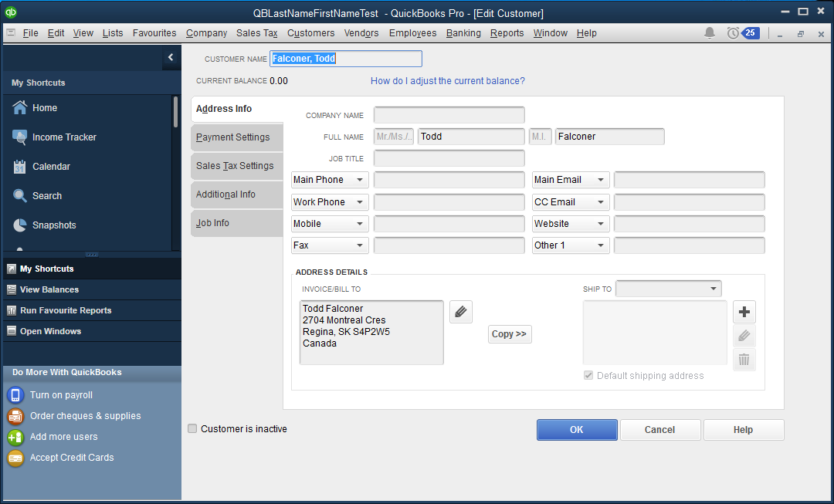The image size is (834, 504).
Task: Click the Customer Name input field
Action: [346, 59]
